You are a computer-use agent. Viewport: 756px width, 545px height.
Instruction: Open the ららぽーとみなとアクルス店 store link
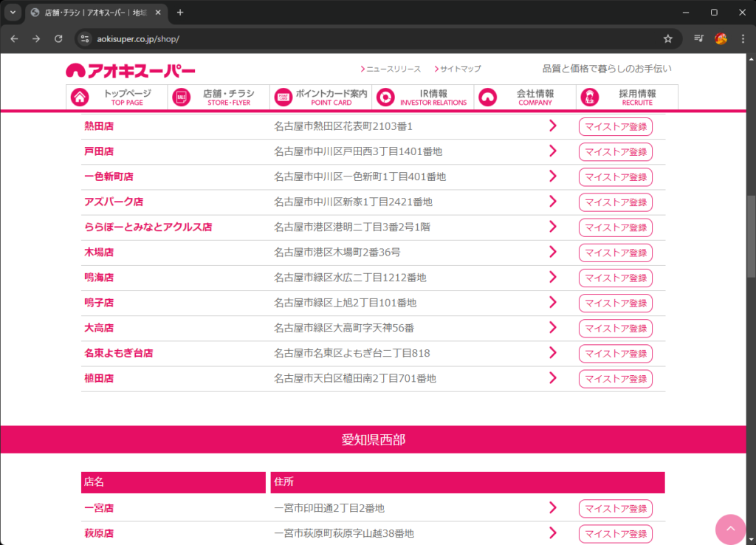[148, 227]
